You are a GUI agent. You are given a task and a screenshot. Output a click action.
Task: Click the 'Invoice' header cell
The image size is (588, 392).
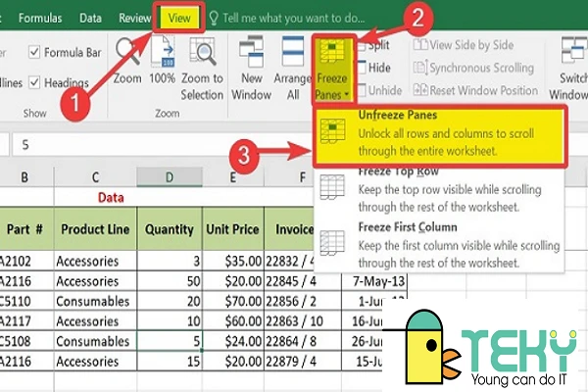[289, 228]
